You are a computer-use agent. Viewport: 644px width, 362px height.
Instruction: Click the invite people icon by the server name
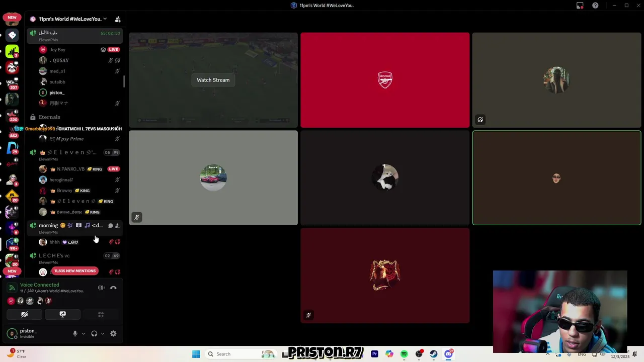point(118,19)
